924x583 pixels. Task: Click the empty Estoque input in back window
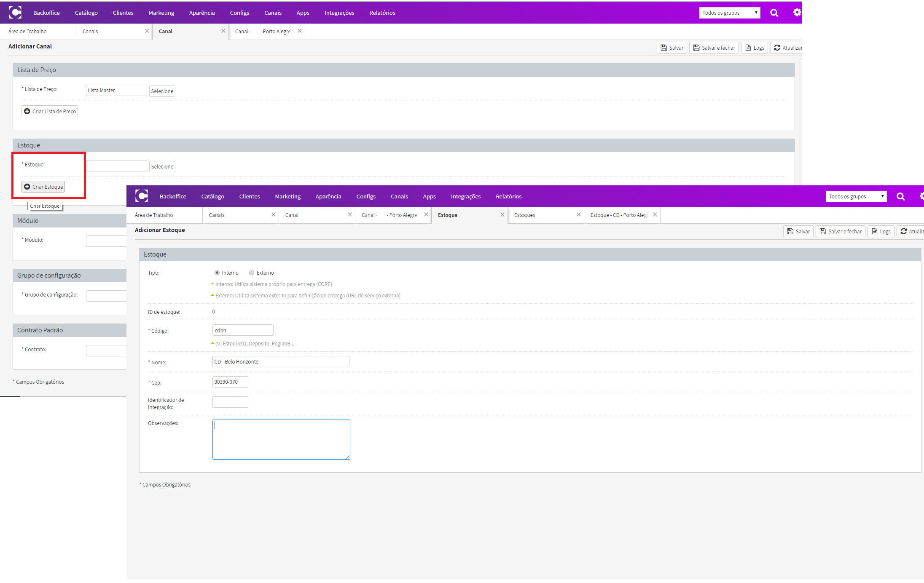[116, 166]
